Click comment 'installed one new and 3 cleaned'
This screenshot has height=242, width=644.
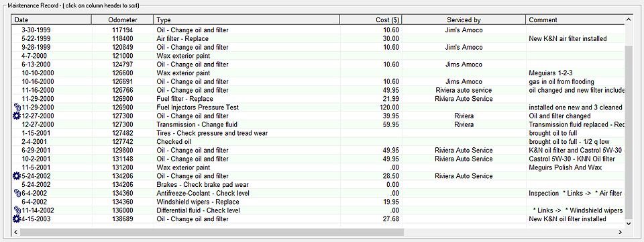point(576,108)
